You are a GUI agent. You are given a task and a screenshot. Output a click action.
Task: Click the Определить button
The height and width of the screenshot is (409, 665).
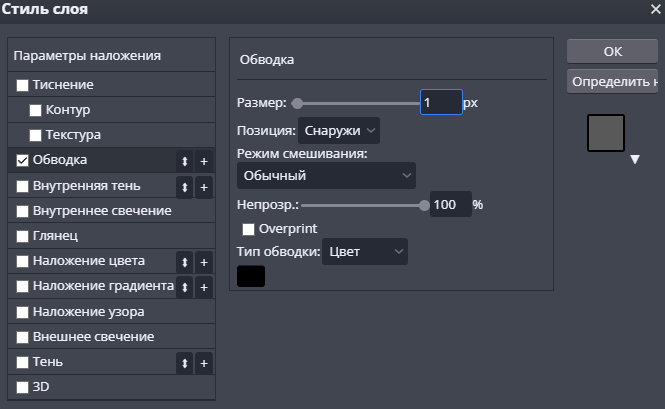coord(612,81)
